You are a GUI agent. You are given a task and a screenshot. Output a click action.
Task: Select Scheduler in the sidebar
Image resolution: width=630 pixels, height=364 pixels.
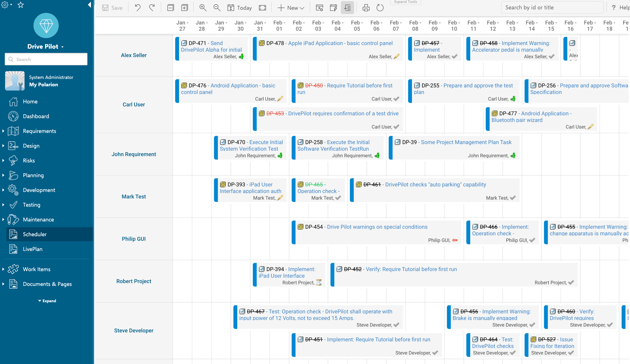pos(50,234)
